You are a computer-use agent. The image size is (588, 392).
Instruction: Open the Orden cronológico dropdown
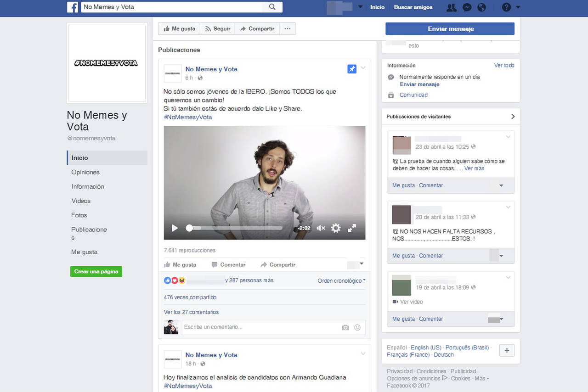[341, 280]
